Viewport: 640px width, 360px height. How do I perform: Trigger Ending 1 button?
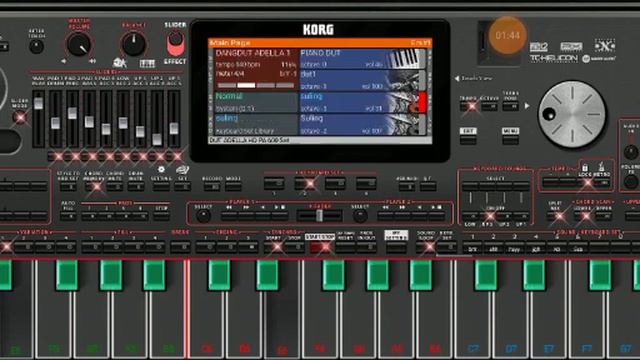[x=205, y=247]
